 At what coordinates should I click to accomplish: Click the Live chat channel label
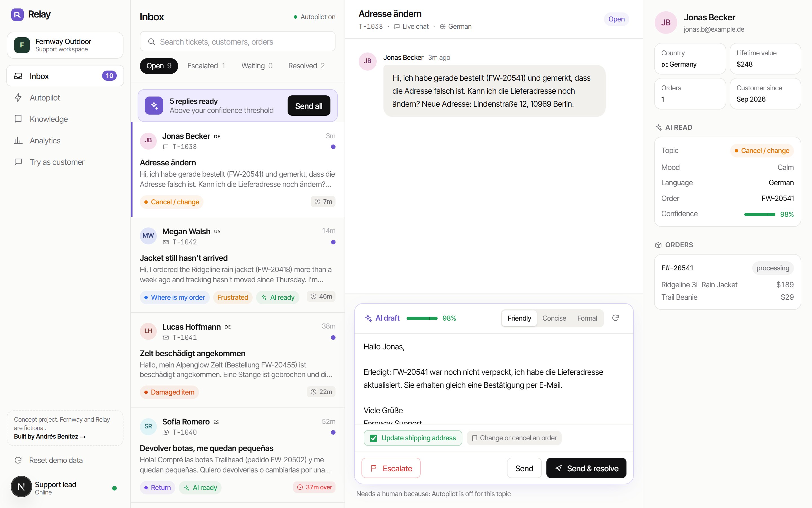[411, 27]
